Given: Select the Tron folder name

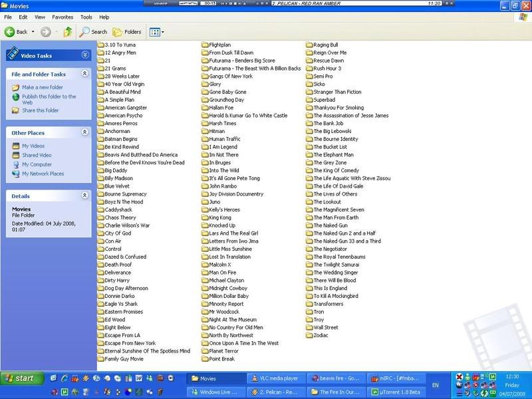Looking at the screenshot, I should [319, 312].
